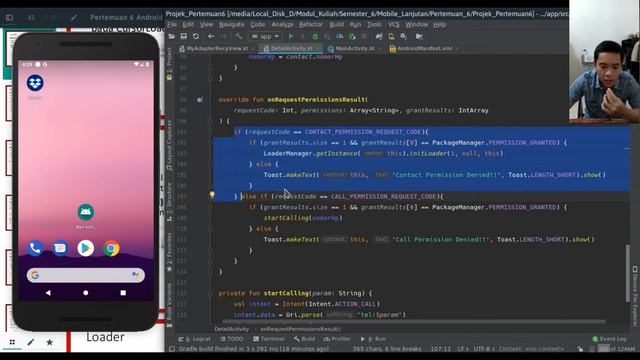Click the Favorites side panel tab
Viewport: 640px width, 360px height.
[x=169, y=252]
